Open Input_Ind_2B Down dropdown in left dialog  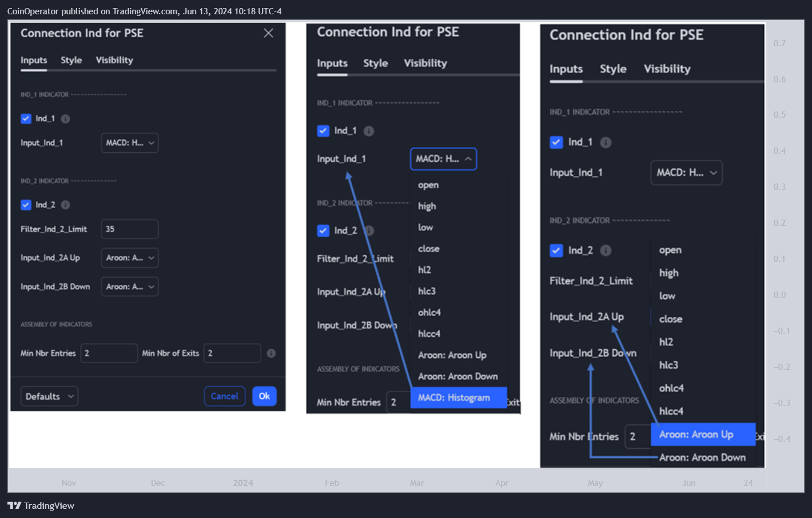coord(130,286)
